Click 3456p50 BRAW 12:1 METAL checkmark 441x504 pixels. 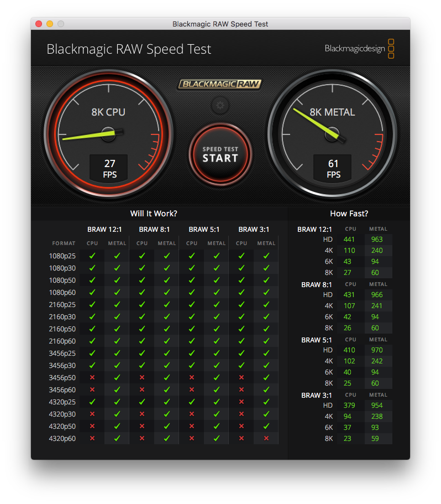(117, 377)
